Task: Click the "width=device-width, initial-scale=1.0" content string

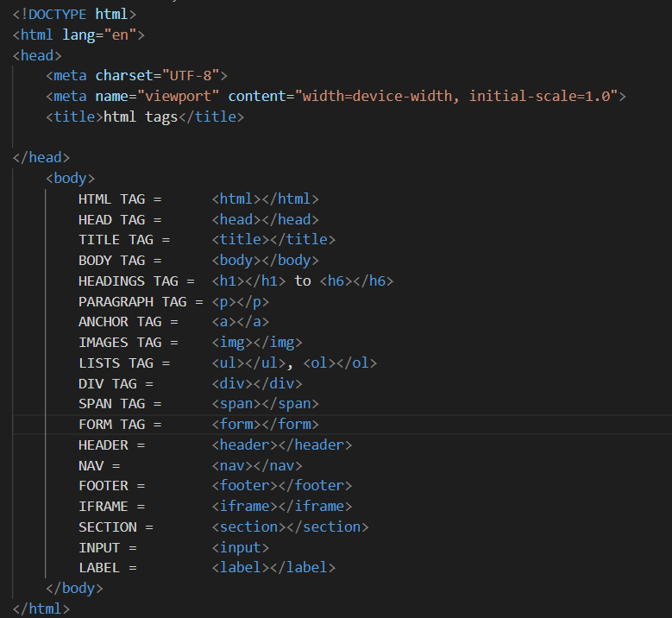Action: (456, 96)
